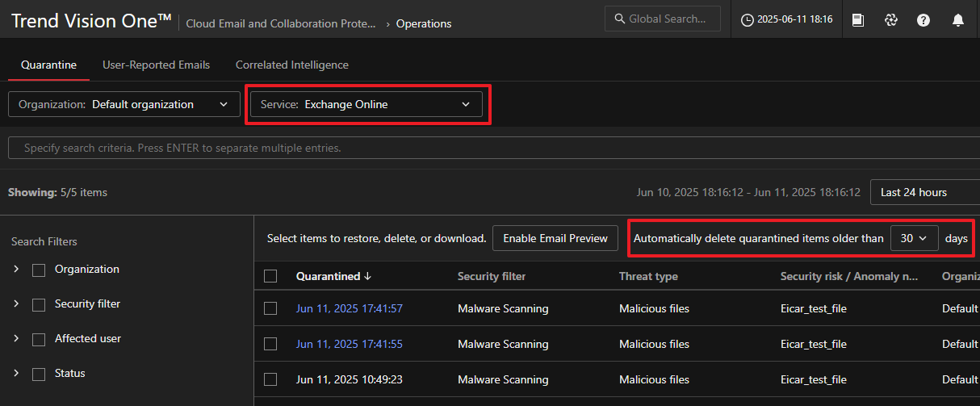Check the Jun 11, 2025 17:41:57 row checkbox
This screenshot has height=406, width=980.
[x=270, y=308]
